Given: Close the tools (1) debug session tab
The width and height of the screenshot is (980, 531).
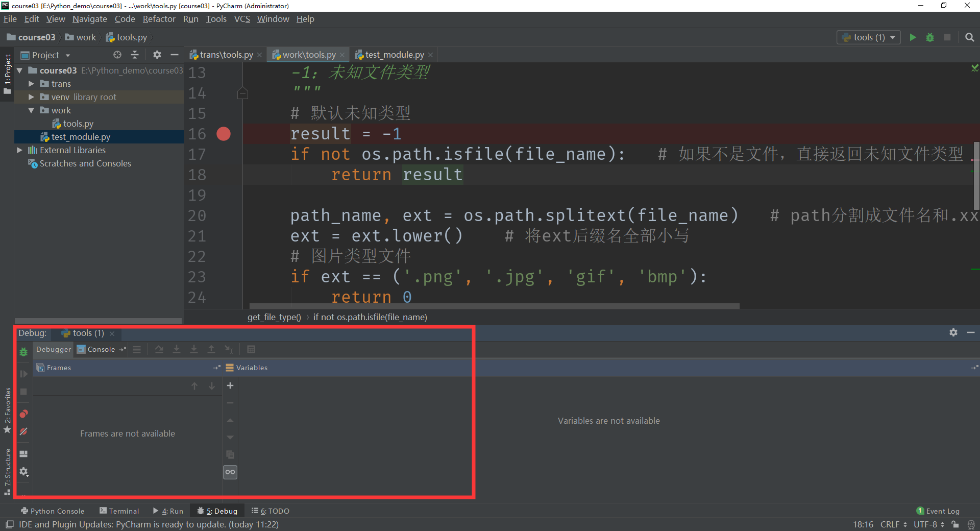Looking at the screenshot, I should [x=112, y=333].
